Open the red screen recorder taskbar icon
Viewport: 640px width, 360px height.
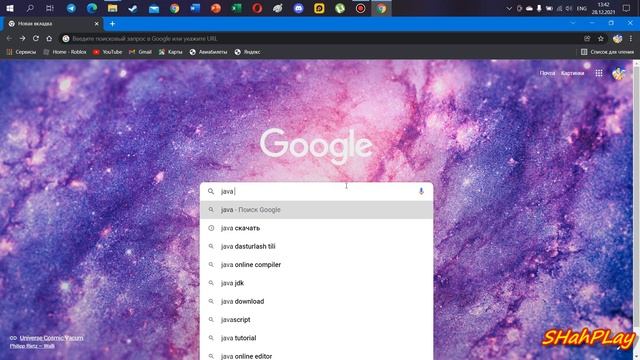tap(360, 8)
